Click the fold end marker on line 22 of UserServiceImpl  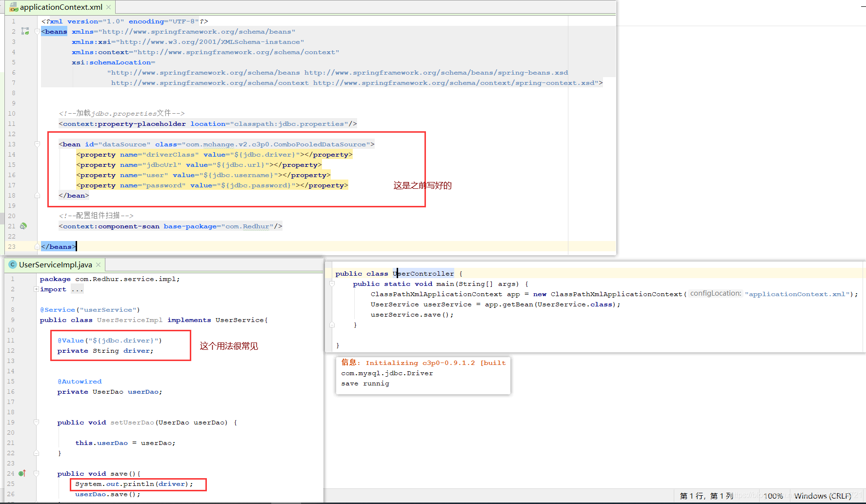[x=36, y=453]
